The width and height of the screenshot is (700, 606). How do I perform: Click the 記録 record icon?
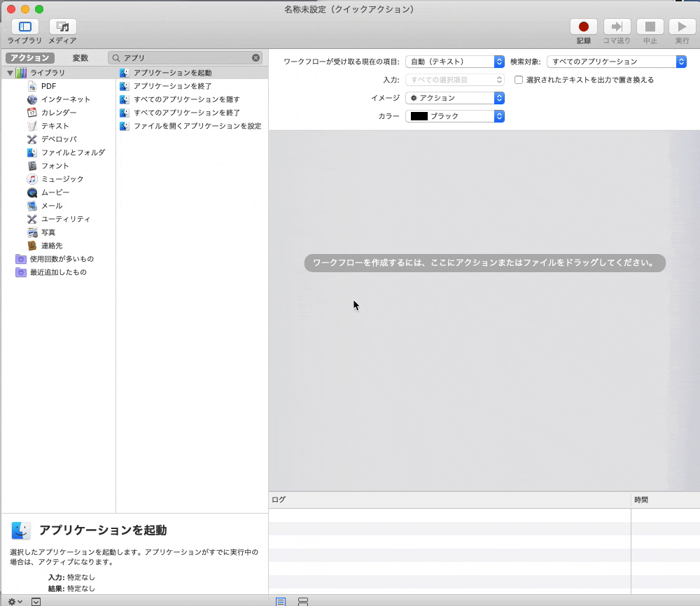583,27
